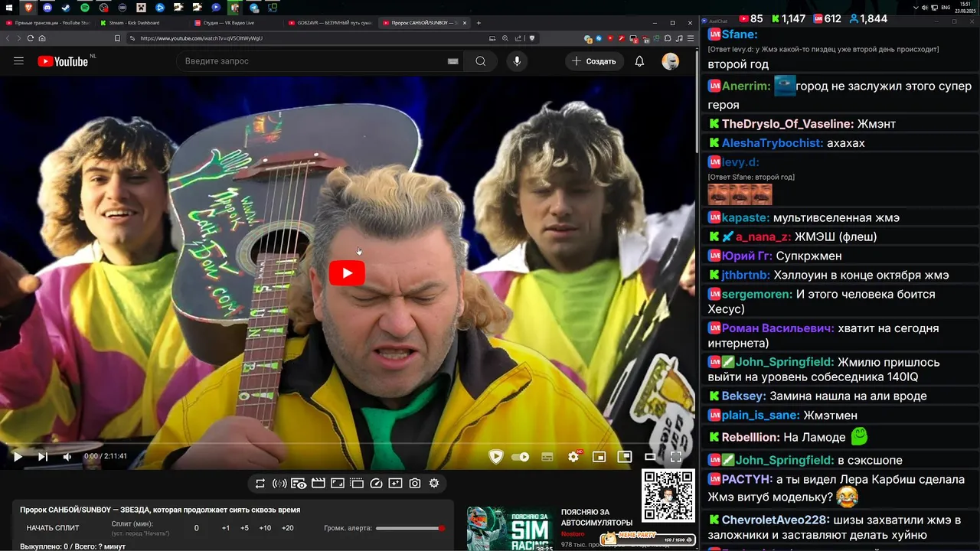Image resolution: width=980 pixels, height=551 pixels.
Task: Open Telegram from the Windows taskbar
Action: [253, 7]
